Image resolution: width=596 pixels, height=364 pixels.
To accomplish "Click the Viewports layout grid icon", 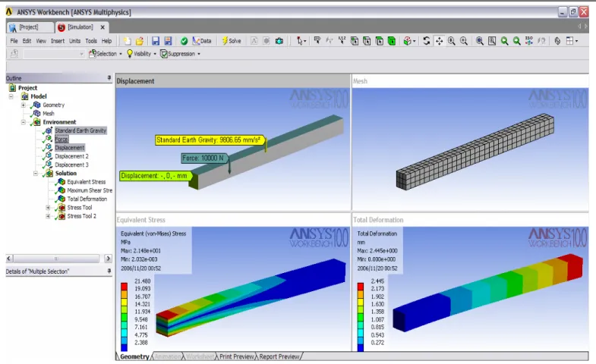I will pyautogui.click(x=569, y=41).
